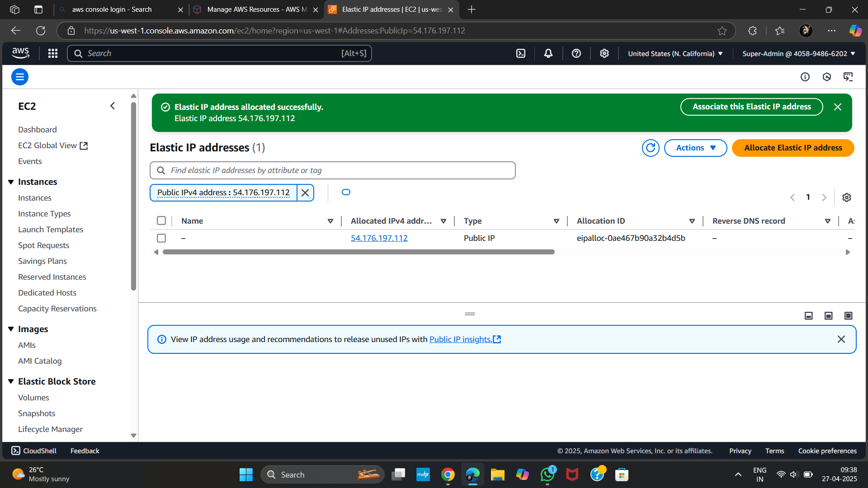Click Allocate Elastic IP address button
This screenshot has height=488, width=868.
[x=793, y=148]
